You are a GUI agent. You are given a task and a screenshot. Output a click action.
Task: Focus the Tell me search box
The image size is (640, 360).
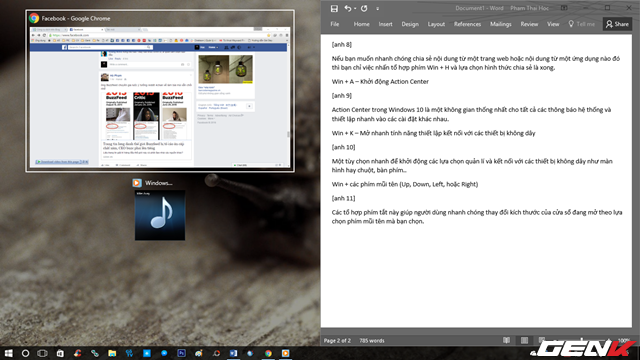(582, 24)
